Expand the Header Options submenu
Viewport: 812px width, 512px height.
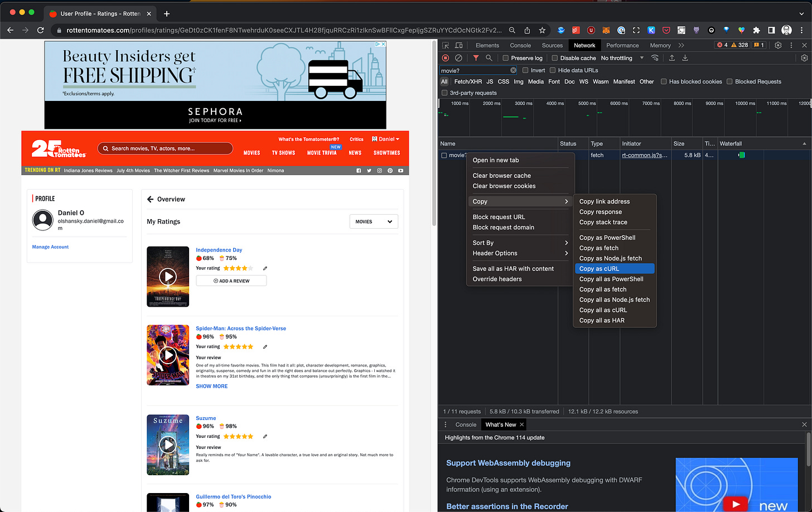coord(520,253)
